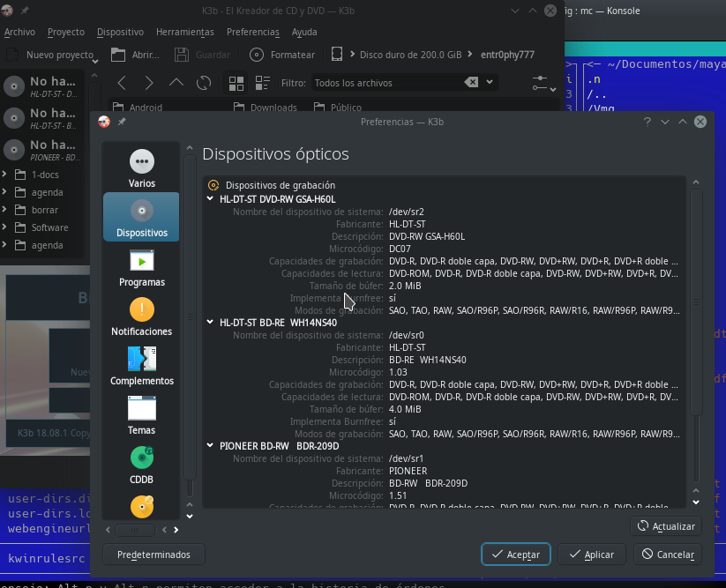Expand the borrar folder tree item
726x588 pixels.
tap(4, 210)
